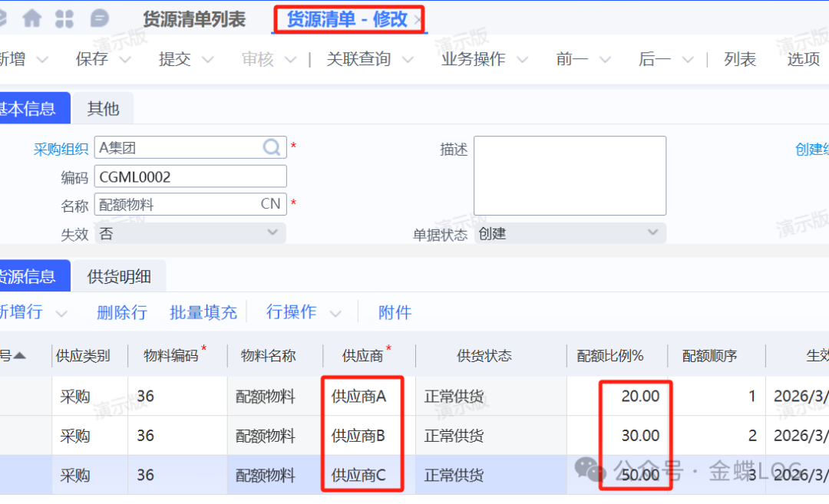
Task: Select the 供应商B cell in the table
Action: click(x=358, y=436)
